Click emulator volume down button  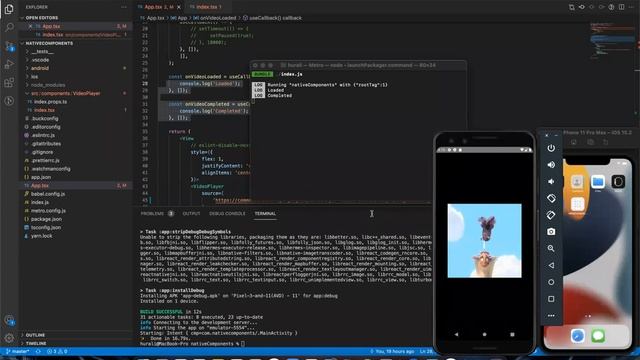click(551, 182)
